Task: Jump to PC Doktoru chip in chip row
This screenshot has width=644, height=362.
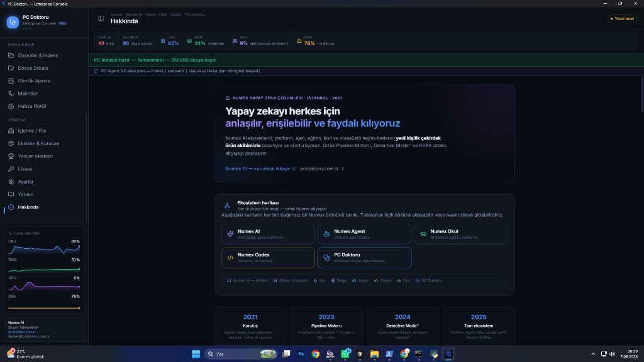Action: pos(429,281)
